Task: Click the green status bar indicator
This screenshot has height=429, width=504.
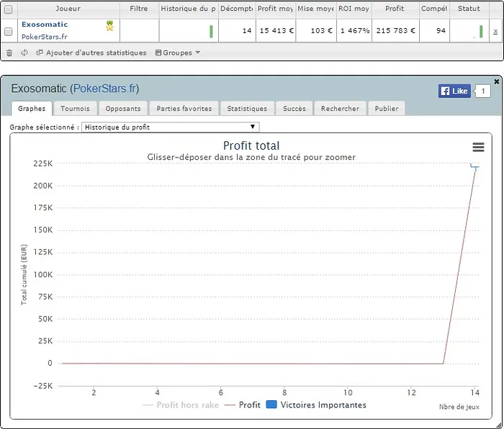Action: pos(481,32)
